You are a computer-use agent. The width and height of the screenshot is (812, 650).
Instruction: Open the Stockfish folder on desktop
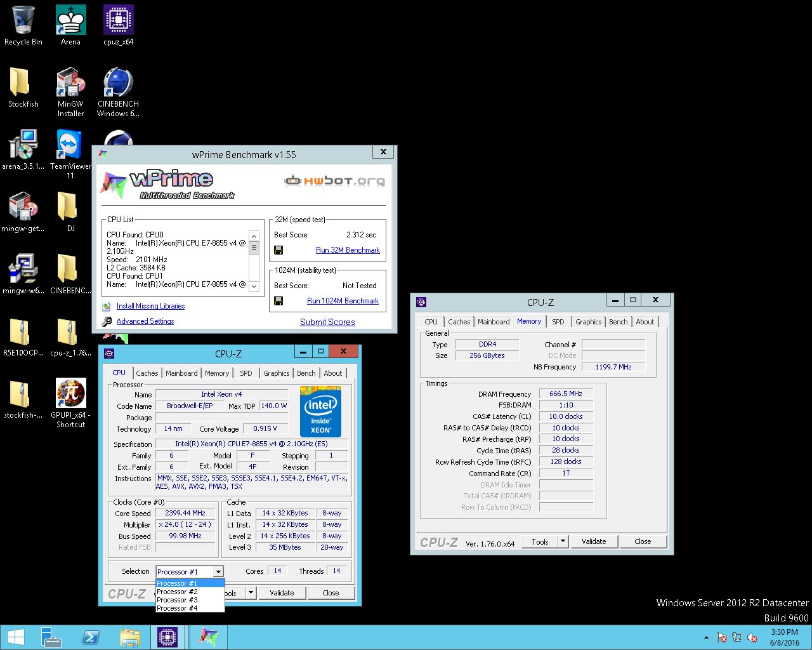pyautogui.click(x=23, y=88)
